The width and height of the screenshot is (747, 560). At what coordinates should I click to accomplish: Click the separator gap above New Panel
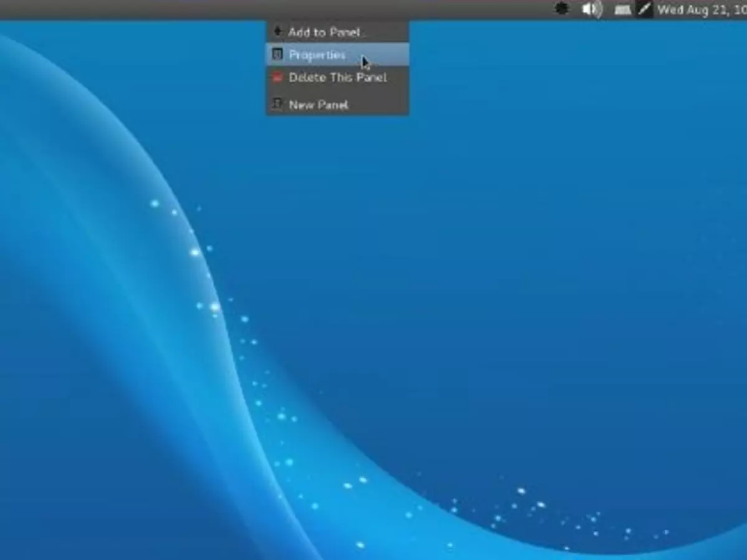click(337, 91)
